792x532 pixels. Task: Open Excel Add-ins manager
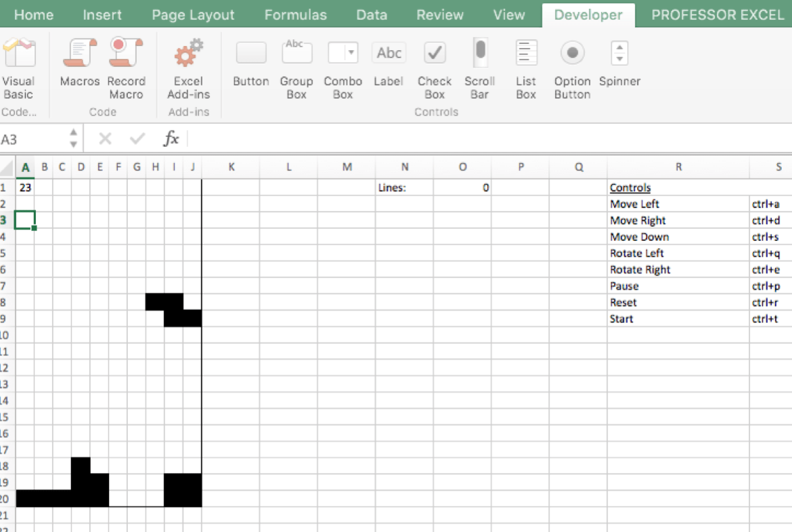[188, 68]
